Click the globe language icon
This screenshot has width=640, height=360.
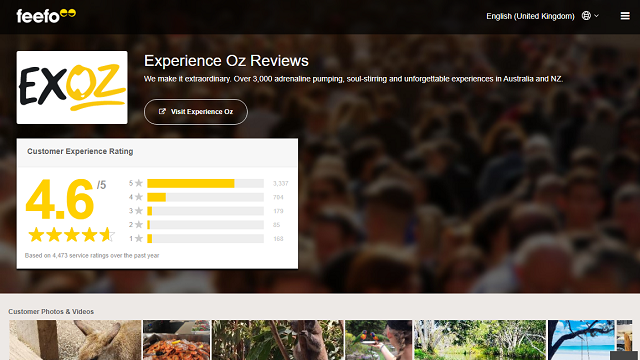[x=586, y=16]
